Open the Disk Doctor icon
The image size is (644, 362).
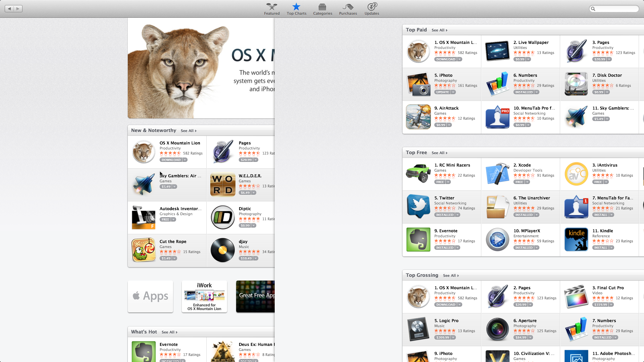(576, 84)
